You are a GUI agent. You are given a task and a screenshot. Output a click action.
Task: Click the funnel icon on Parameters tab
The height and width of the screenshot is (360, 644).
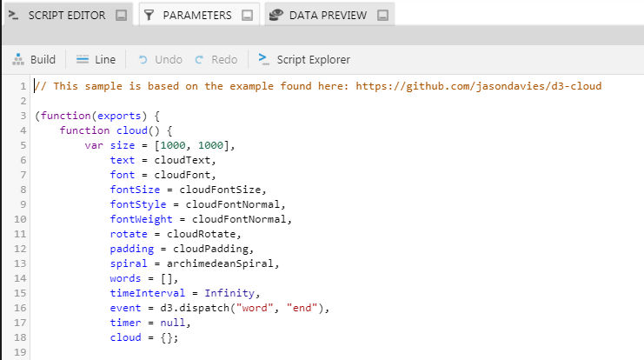click(x=149, y=16)
